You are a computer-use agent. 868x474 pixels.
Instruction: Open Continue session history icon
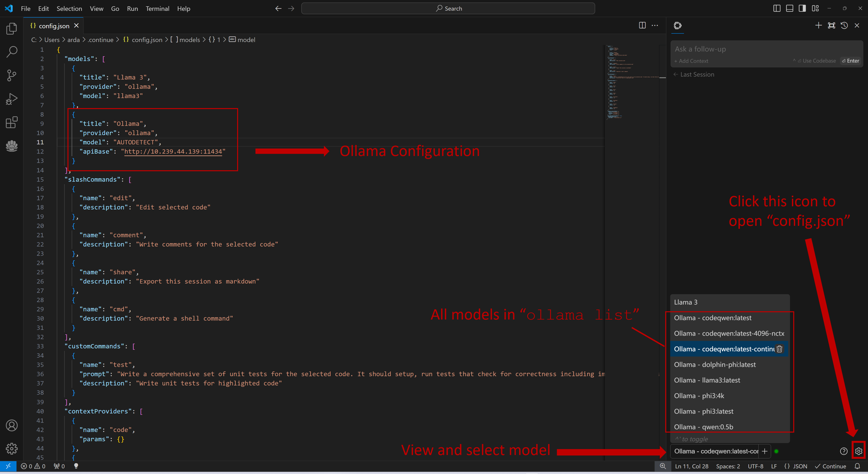844,26
